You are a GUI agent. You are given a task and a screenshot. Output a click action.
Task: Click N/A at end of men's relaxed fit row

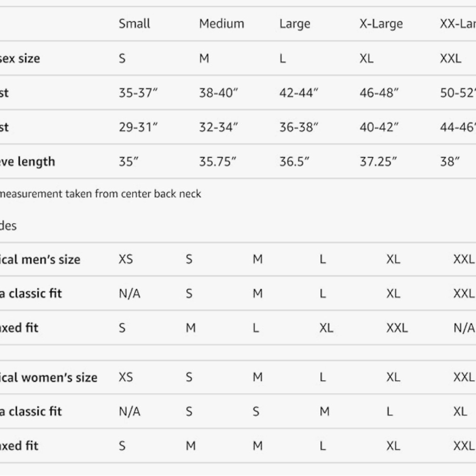coord(464,328)
